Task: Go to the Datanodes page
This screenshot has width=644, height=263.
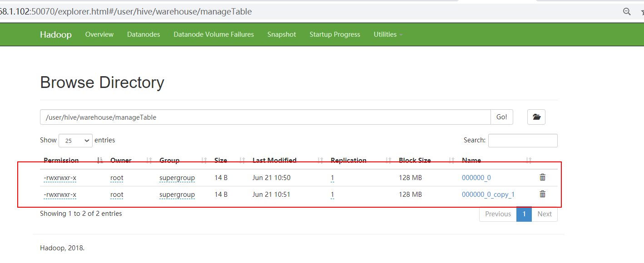Action: pos(144,34)
